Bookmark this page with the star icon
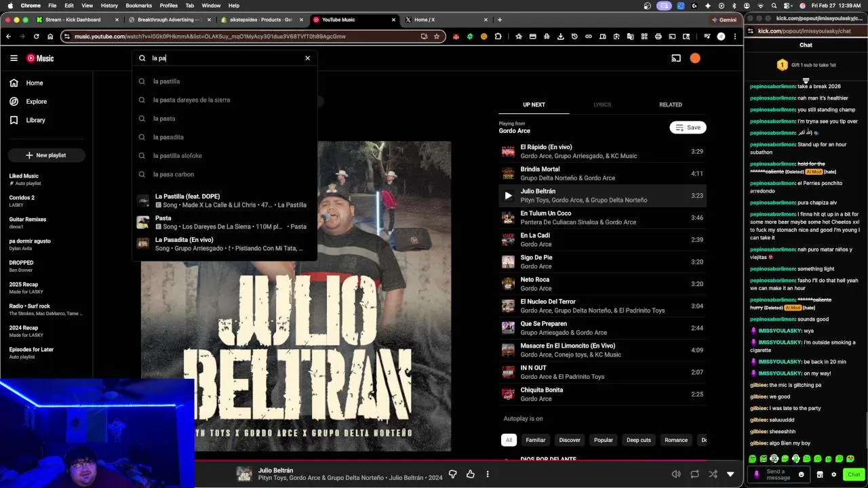This screenshot has width=868, height=488. click(437, 36)
